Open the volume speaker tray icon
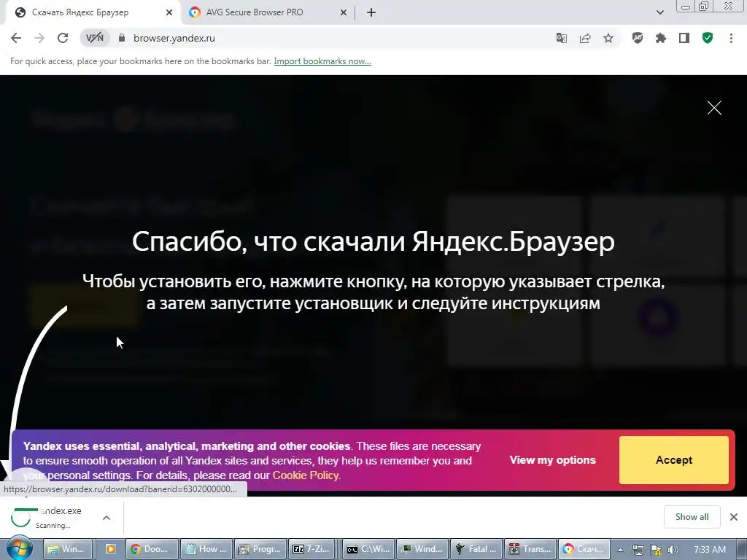Image resolution: width=747 pixels, height=560 pixels. pyautogui.click(x=673, y=550)
